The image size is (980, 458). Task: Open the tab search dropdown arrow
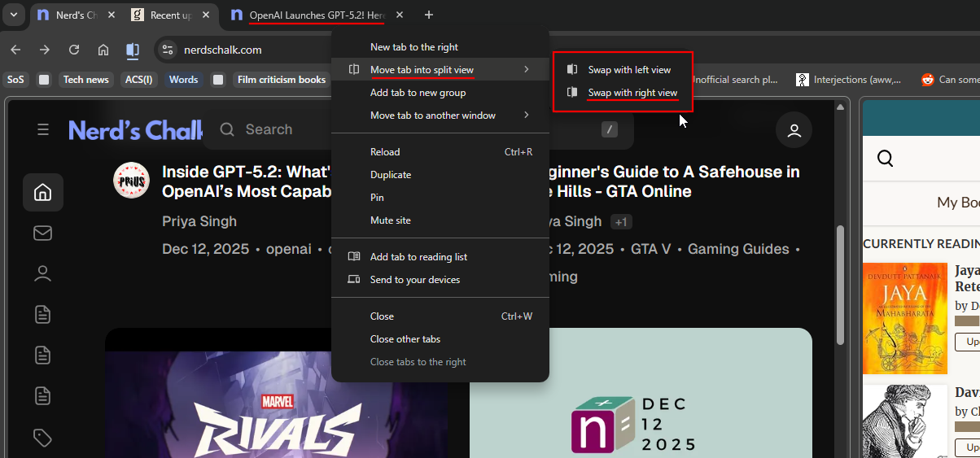[14, 15]
